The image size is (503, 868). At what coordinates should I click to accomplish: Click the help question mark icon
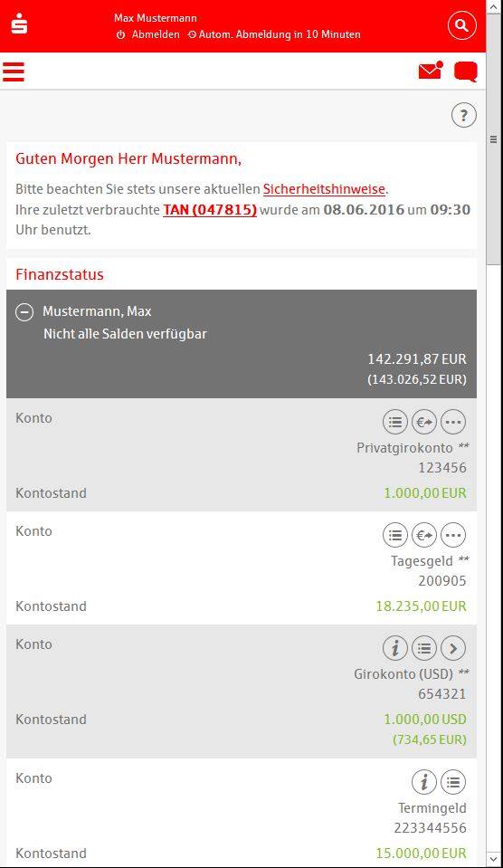[464, 116]
